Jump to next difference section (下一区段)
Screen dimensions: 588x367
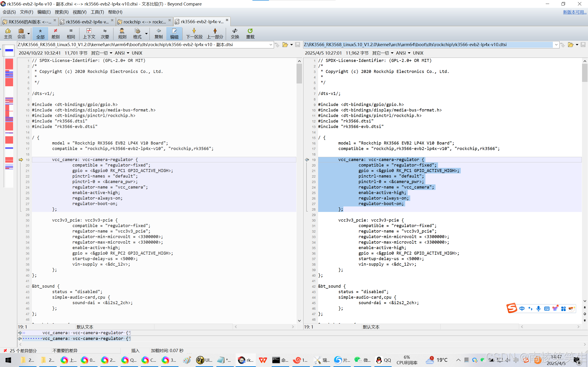click(194, 33)
